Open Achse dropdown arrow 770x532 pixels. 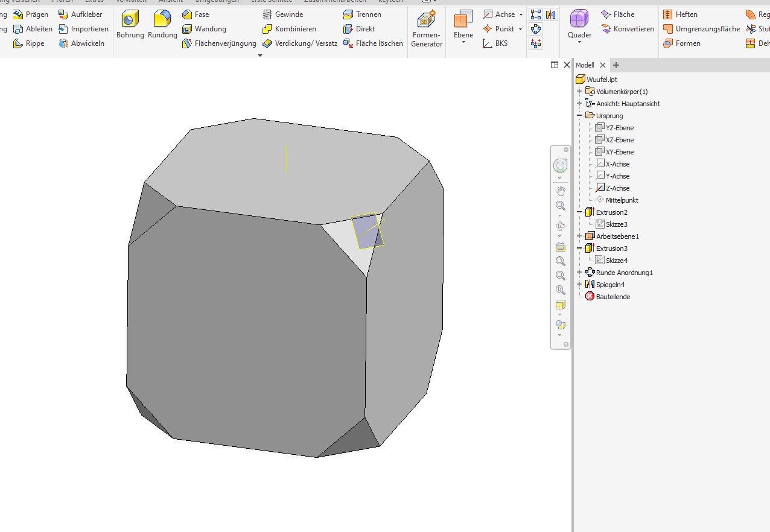[521, 14]
